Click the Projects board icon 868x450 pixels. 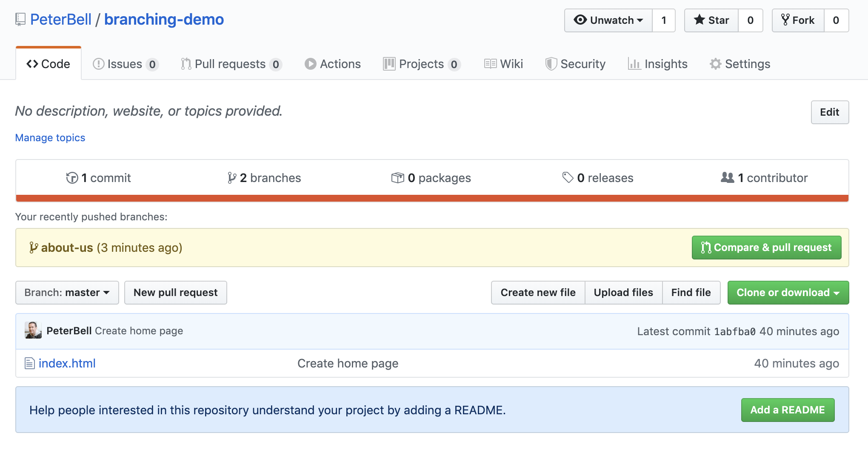(389, 64)
